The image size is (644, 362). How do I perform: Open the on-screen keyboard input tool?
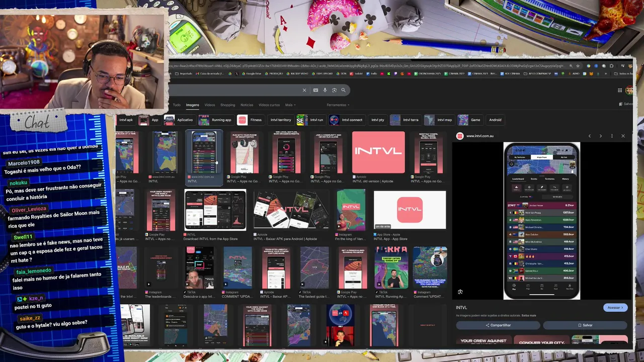[315, 90]
